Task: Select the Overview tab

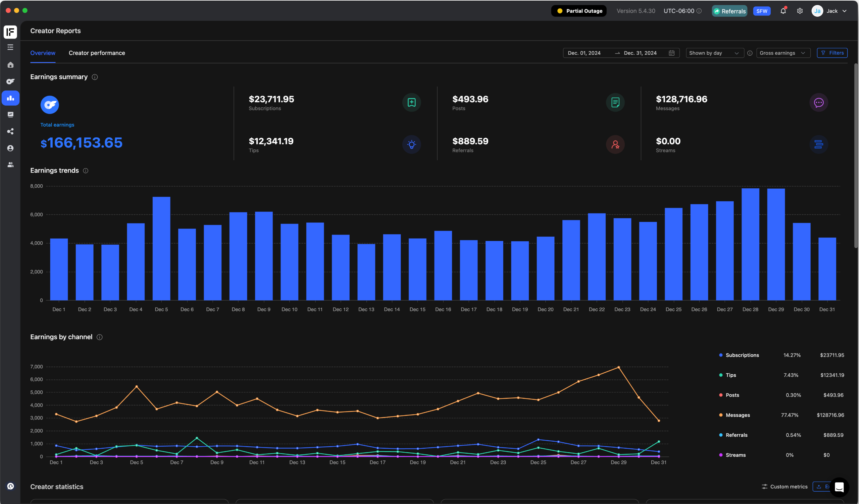Action: pyautogui.click(x=43, y=53)
